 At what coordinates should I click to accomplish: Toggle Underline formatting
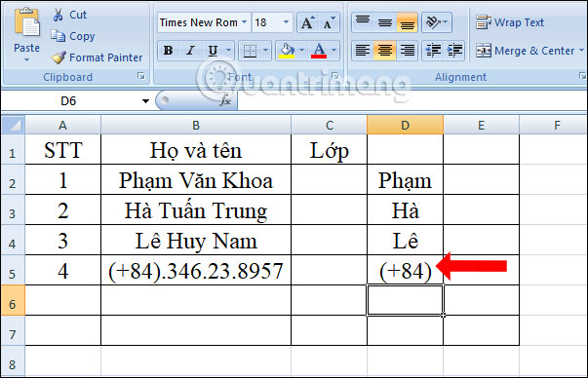tap(213, 51)
